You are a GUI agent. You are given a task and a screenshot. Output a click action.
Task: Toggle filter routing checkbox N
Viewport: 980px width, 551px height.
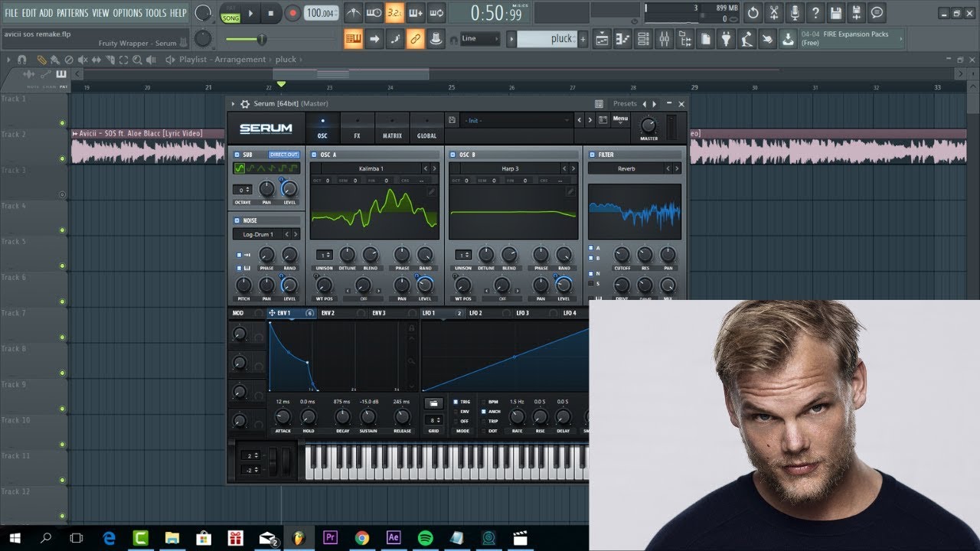[x=590, y=273]
